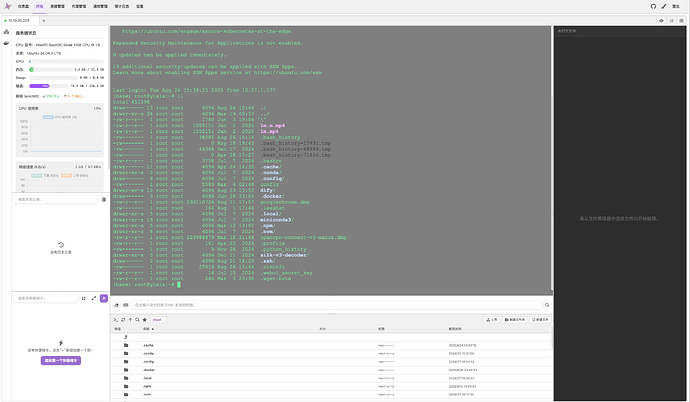Click the /root path box

pyautogui.click(x=158, y=320)
